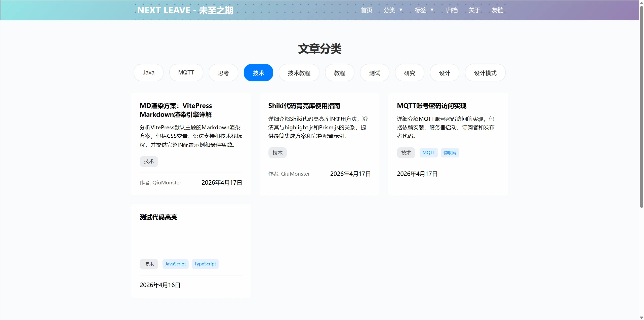Click the VitePress article summary text
The width and height of the screenshot is (644, 320).
[x=191, y=136]
